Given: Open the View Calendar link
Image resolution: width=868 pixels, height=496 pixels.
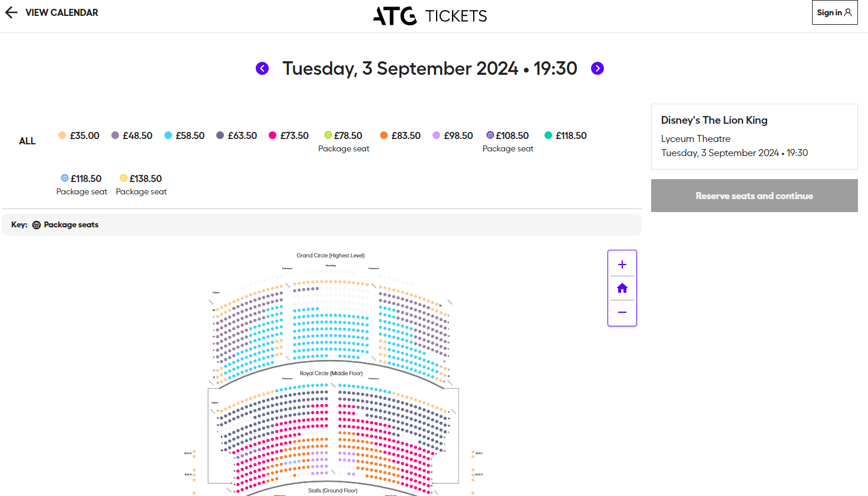Looking at the screenshot, I should 62,12.
